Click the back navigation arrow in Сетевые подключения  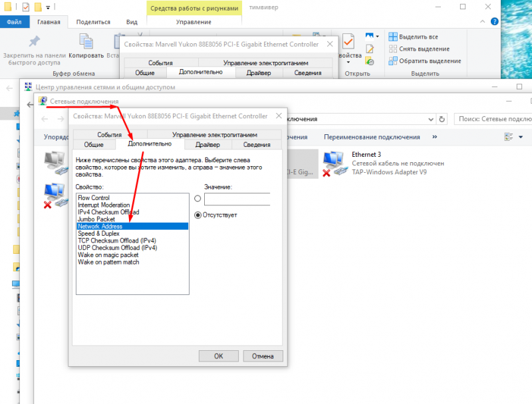pos(44,119)
